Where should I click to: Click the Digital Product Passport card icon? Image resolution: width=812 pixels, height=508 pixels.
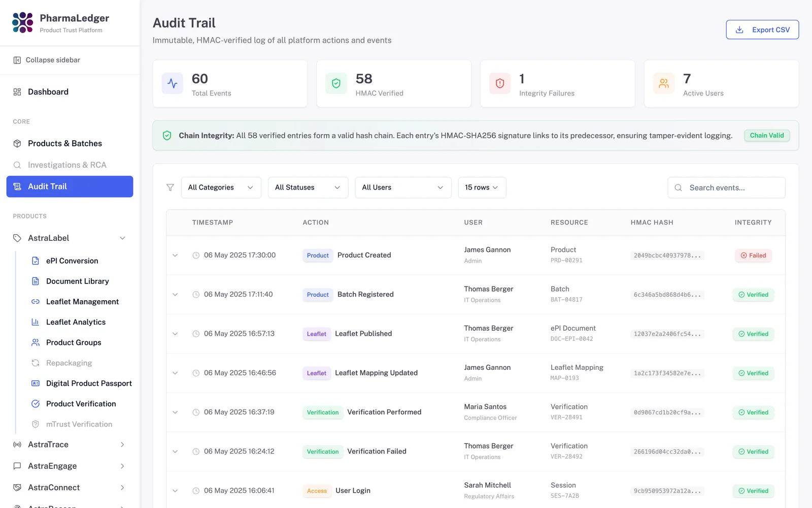36,383
